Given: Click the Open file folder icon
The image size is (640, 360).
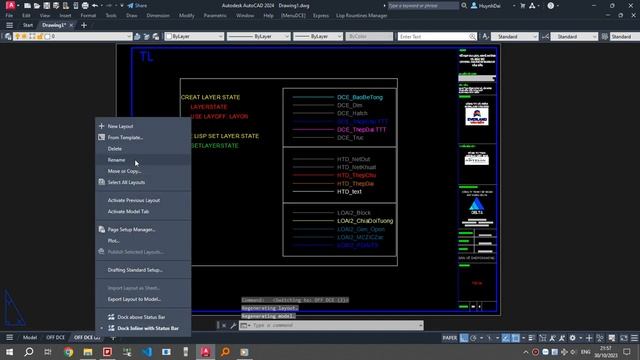Looking at the screenshot, I should click(x=37, y=6).
